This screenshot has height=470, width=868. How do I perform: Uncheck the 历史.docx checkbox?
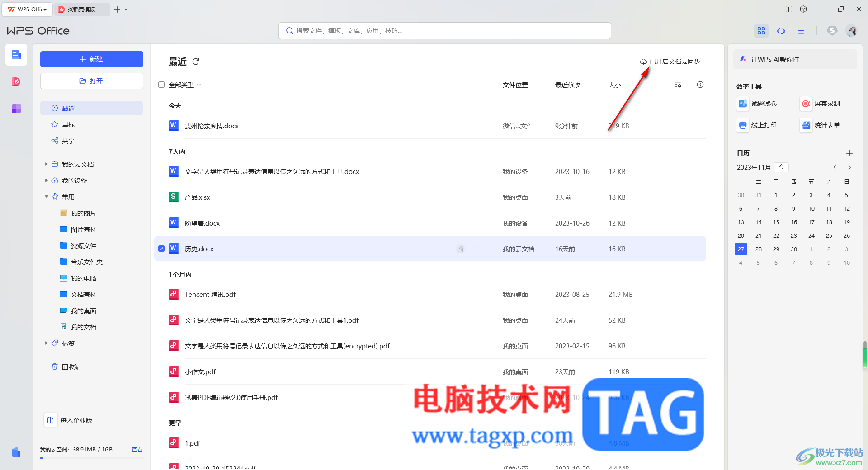[161, 249]
